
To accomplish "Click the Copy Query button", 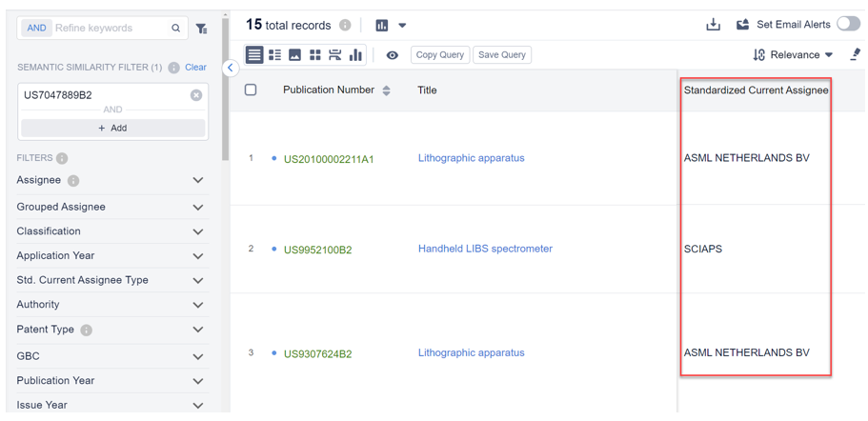I will pos(439,55).
